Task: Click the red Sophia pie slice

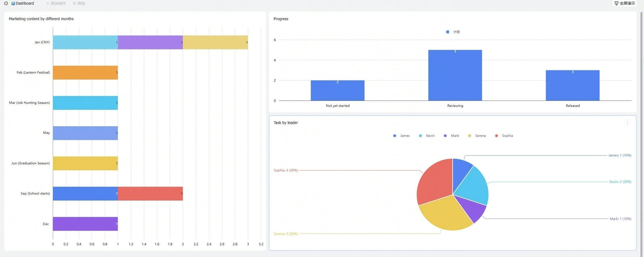Action: click(436, 181)
